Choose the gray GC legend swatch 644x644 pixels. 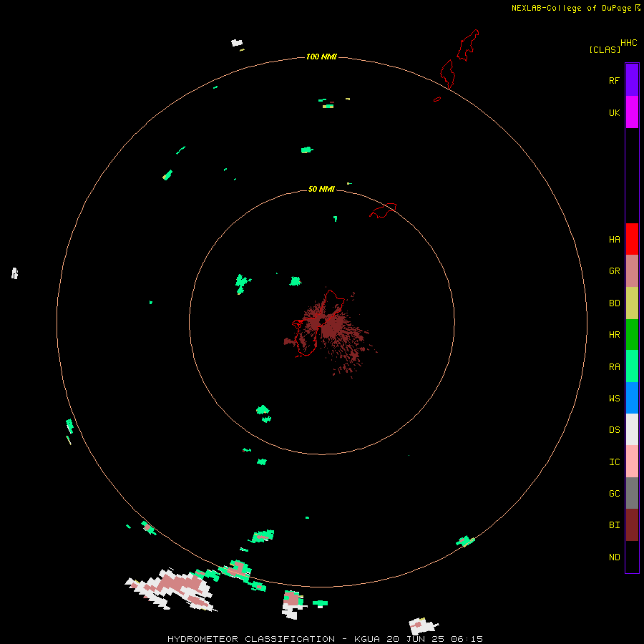pyautogui.click(x=632, y=493)
